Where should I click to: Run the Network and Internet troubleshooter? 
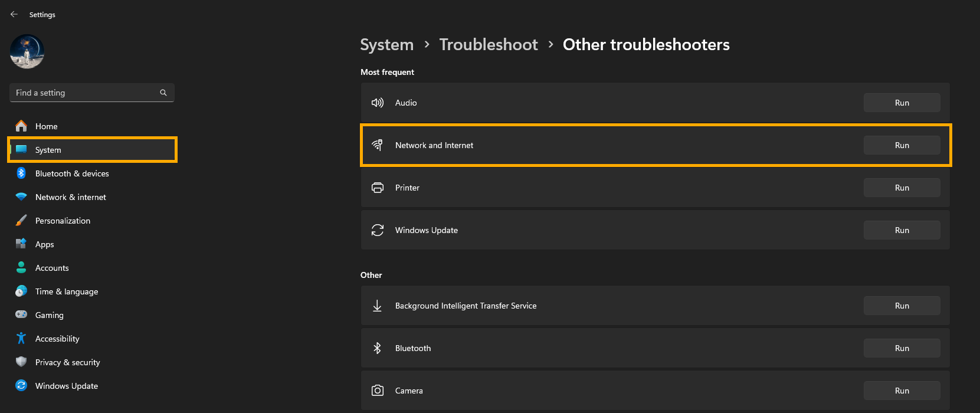click(902, 145)
